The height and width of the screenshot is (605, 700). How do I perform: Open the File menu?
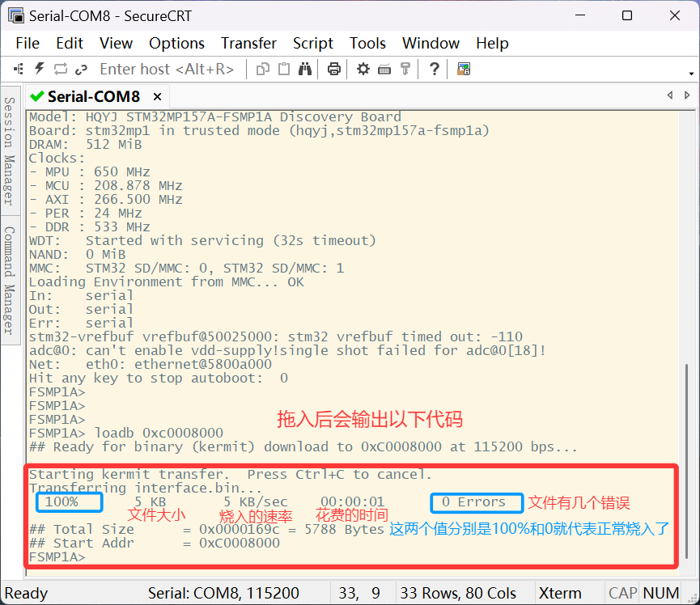coord(28,44)
